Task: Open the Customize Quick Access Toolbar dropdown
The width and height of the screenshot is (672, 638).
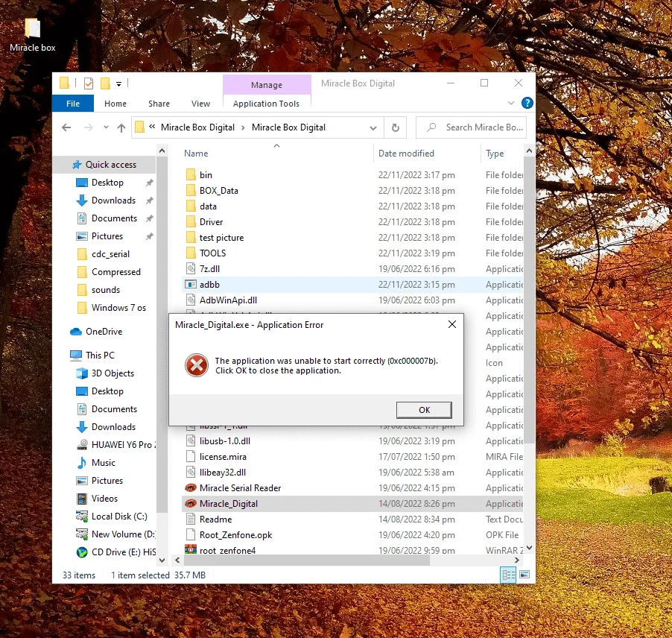Action: coord(118,83)
